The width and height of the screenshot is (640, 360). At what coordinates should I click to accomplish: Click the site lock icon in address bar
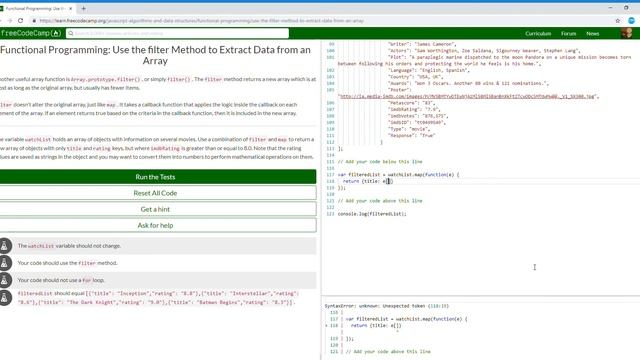click(x=34, y=20)
